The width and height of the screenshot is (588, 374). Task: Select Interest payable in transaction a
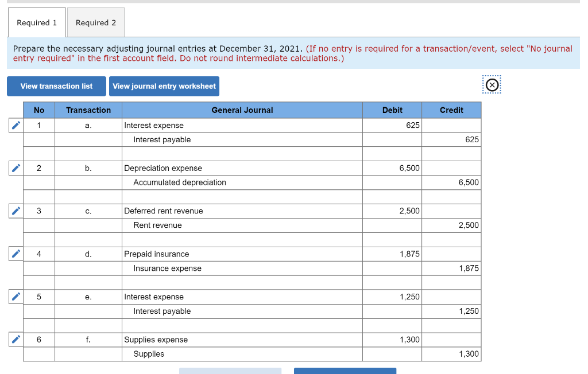242,139
